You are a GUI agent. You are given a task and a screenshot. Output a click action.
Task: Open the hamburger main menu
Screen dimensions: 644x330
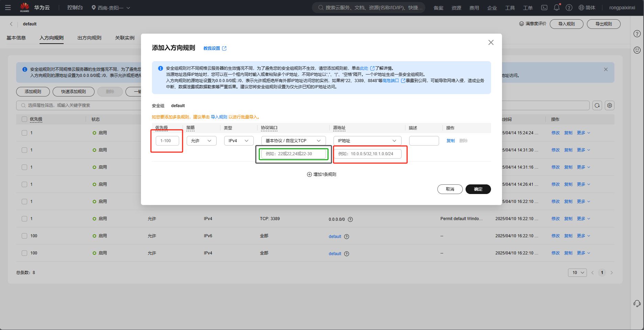(8, 8)
